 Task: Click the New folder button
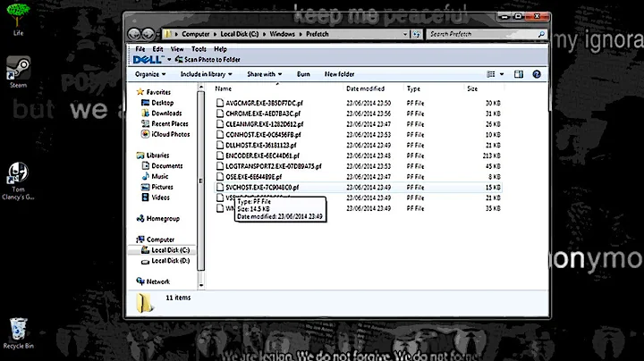coord(339,74)
